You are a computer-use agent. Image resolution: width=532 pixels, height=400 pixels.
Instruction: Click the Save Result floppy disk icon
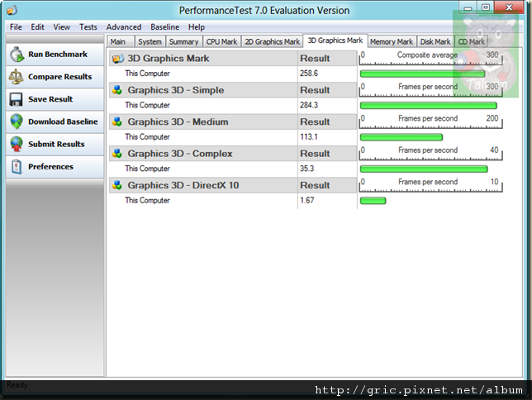click(16, 99)
